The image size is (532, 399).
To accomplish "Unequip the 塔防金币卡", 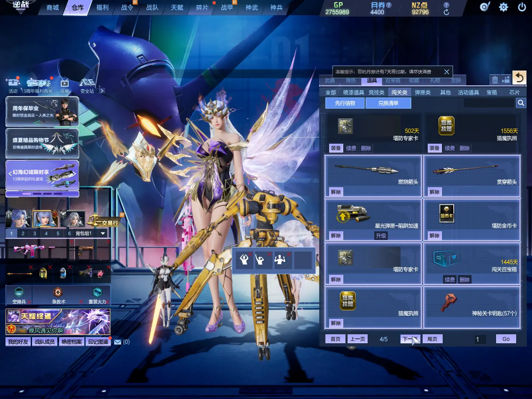I will click(434, 236).
